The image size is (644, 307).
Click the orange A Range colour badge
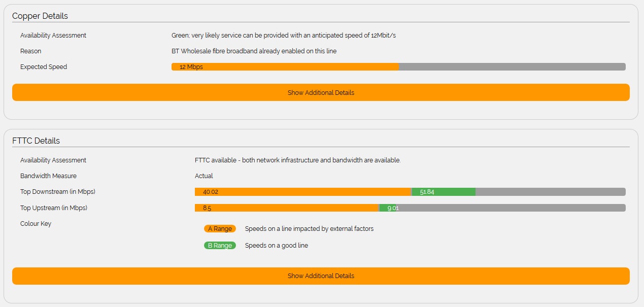[220, 229]
